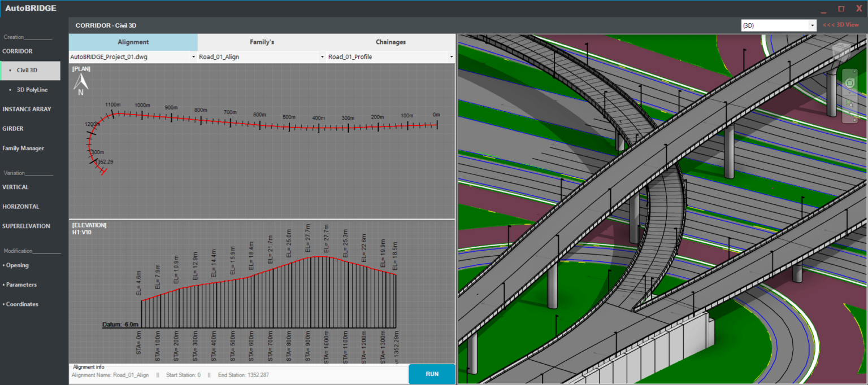Select the Civil 3D corridor option
This screenshot has width=868, height=385.
[x=26, y=70]
